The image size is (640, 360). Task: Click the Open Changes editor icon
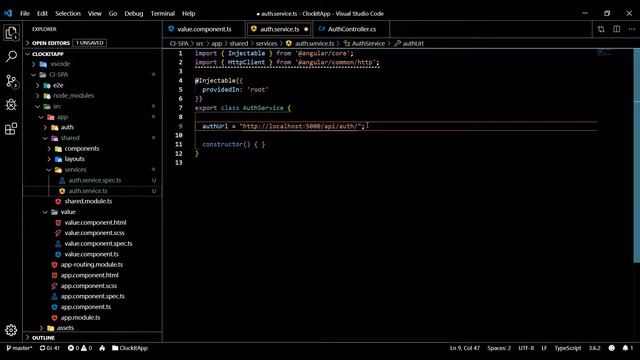601,29
